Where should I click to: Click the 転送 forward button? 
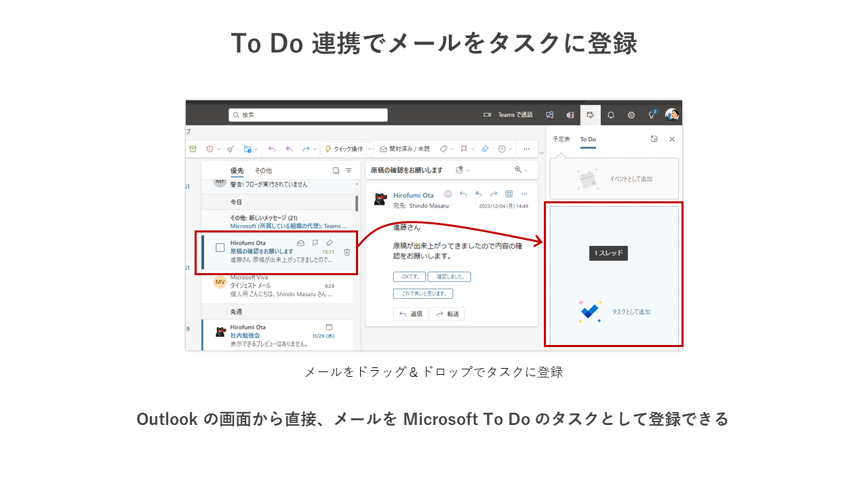tap(447, 314)
